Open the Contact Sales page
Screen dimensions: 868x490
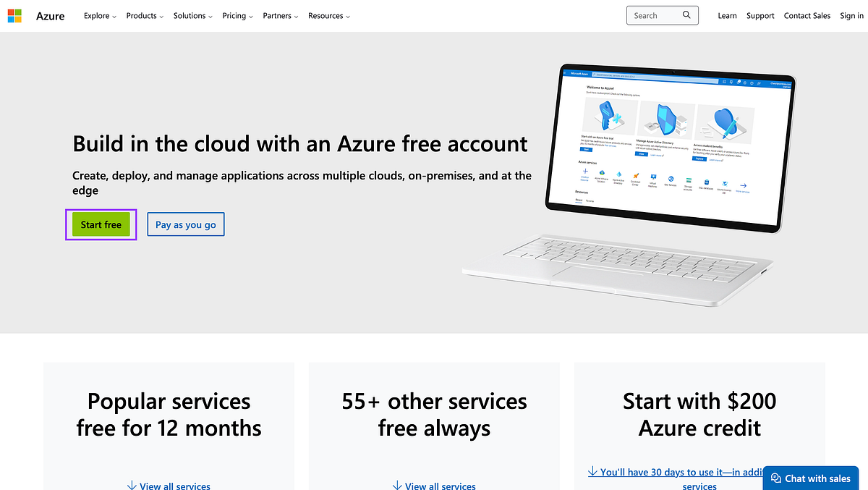807,15
